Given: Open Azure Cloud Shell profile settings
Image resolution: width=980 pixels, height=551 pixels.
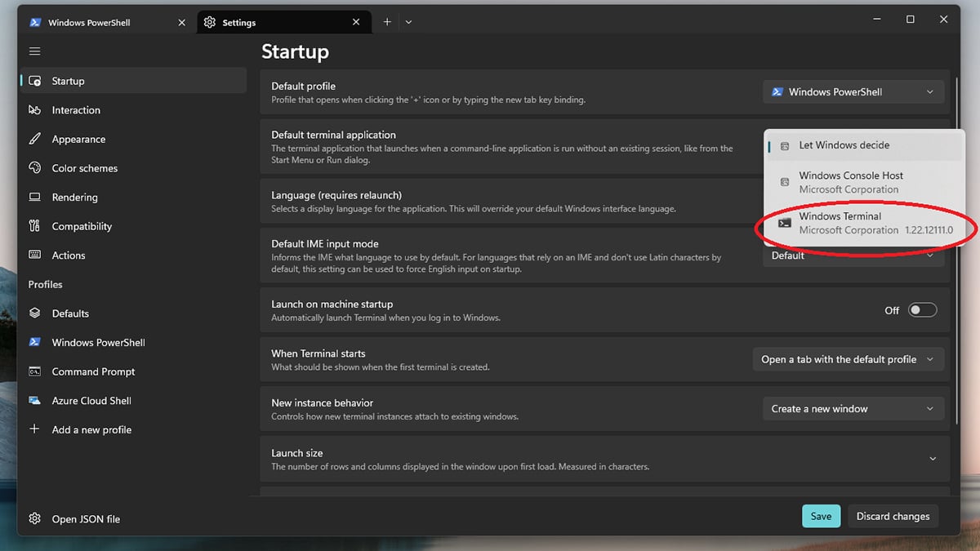Looking at the screenshot, I should [x=132, y=401].
